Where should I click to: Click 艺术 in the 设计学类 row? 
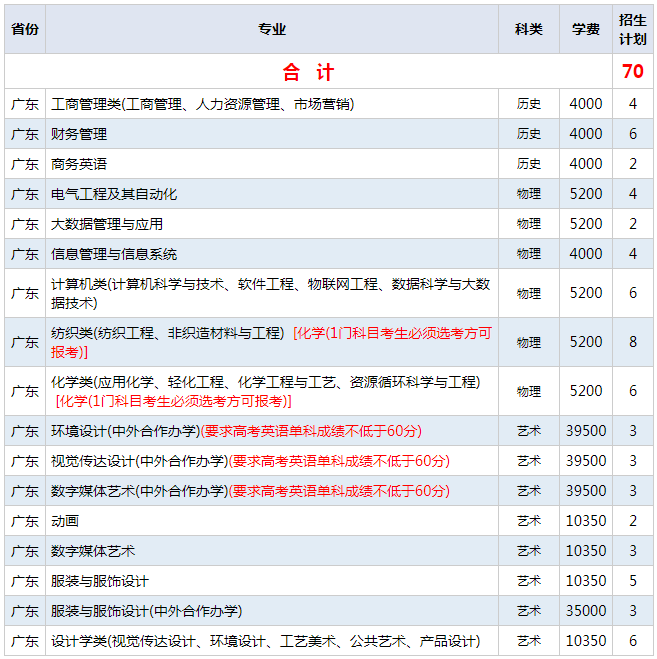(x=529, y=641)
